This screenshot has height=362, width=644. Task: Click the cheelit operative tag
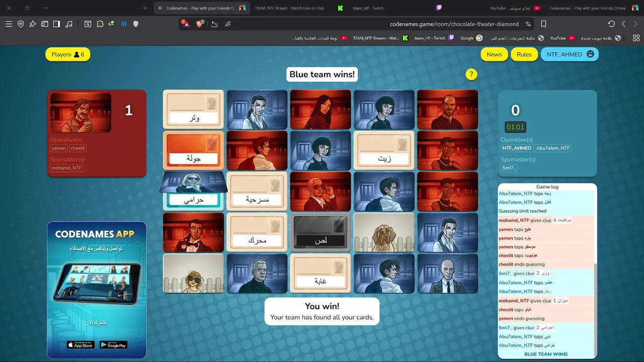[x=77, y=148]
